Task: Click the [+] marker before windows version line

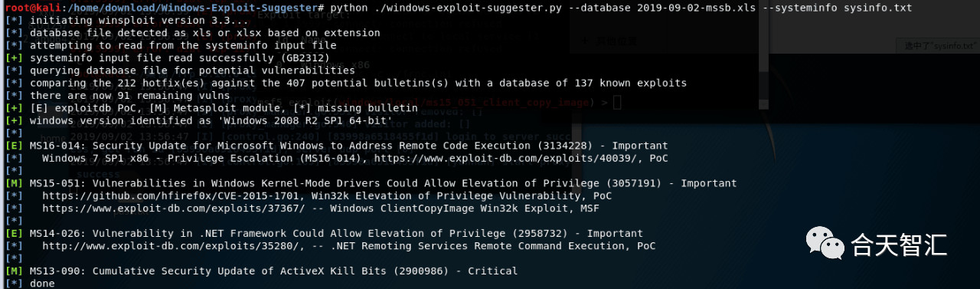Action: tap(14, 120)
